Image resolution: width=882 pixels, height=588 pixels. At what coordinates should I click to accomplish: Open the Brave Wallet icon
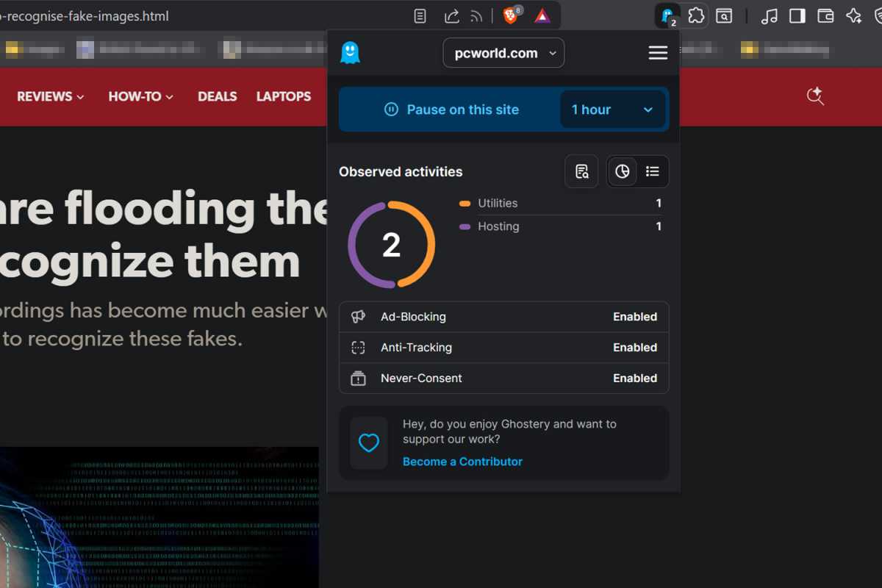click(x=825, y=15)
